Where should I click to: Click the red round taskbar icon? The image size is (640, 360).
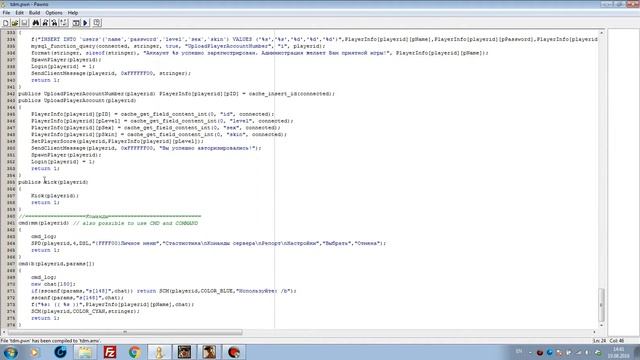coord(234,352)
